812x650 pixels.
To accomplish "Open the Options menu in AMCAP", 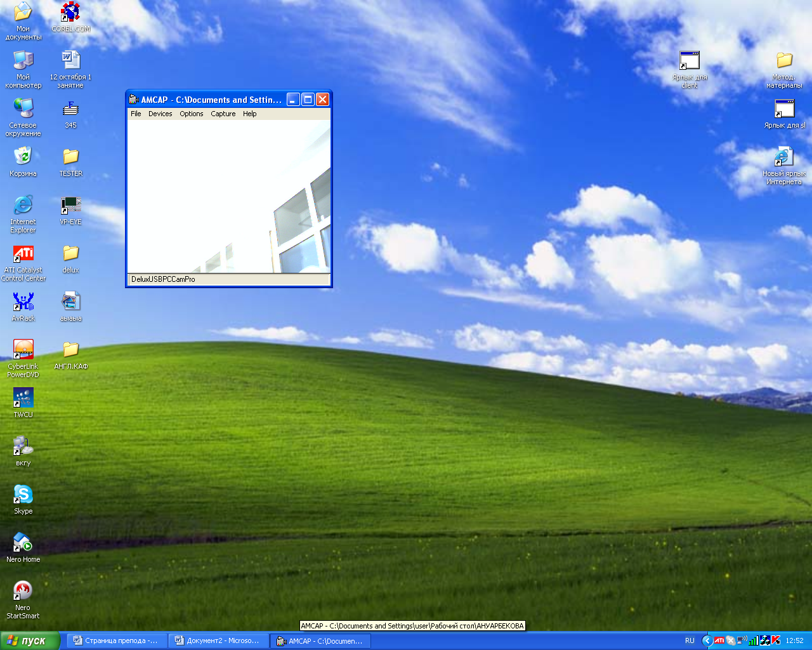I will click(191, 114).
